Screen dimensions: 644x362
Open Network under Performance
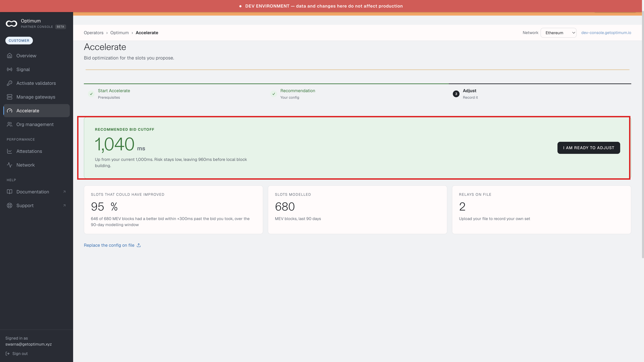coord(37,165)
